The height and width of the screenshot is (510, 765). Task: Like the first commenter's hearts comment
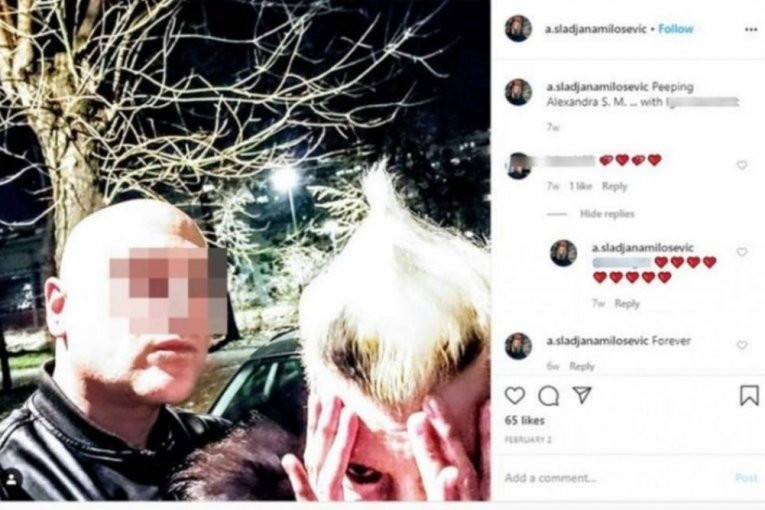(742, 165)
